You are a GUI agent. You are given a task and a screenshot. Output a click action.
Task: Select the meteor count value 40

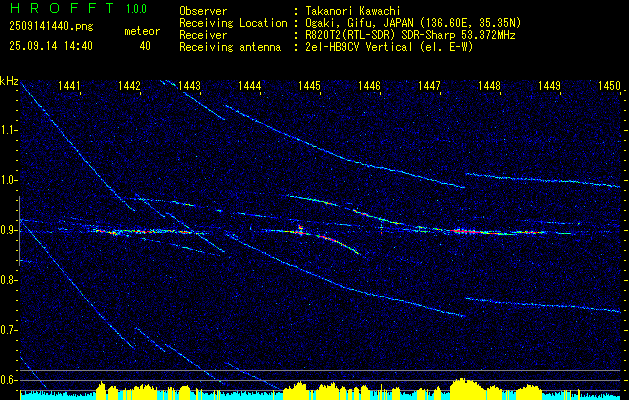[145, 46]
